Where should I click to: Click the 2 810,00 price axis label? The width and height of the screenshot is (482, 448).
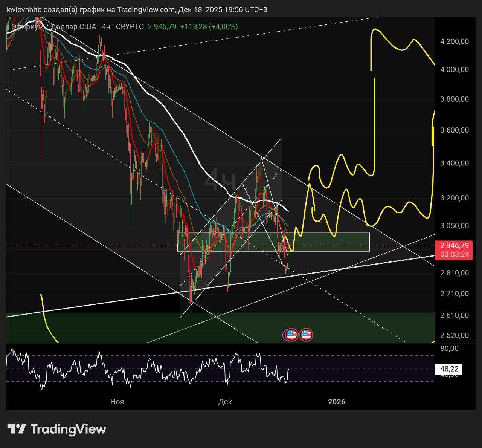coord(455,273)
